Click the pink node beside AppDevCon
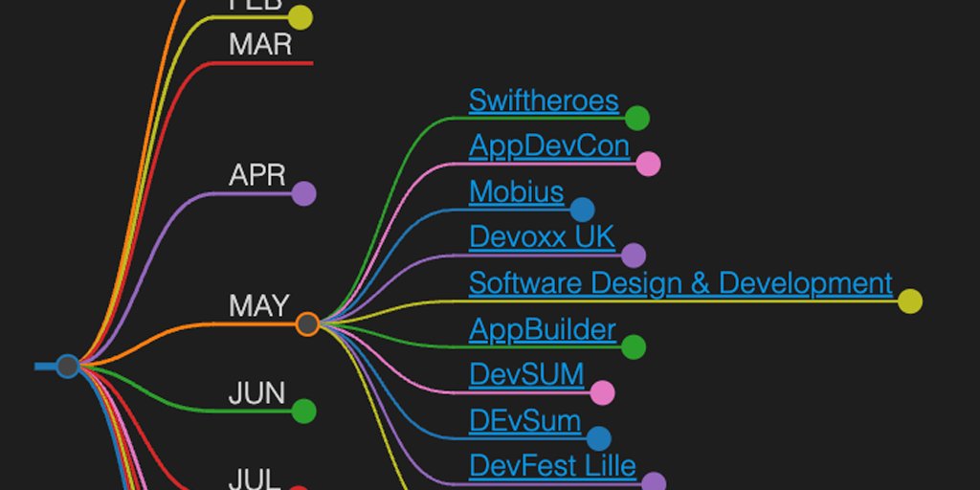Image resolution: width=980 pixels, height=490 pixels. 648,164
